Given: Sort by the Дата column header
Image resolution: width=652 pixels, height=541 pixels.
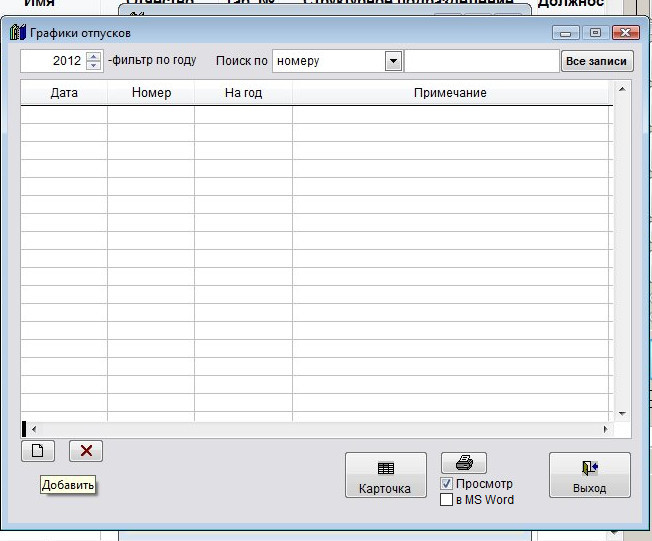Looking at the screenshot, I should tap(64, 92).
